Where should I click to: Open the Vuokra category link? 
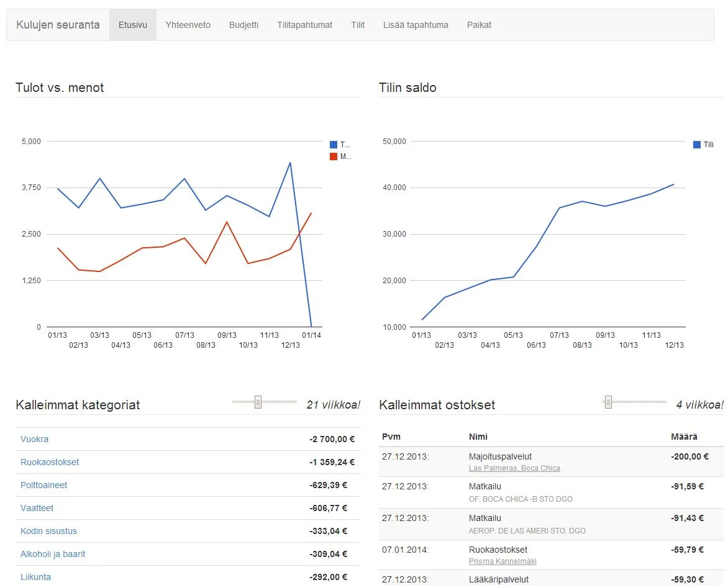[34, 439]
